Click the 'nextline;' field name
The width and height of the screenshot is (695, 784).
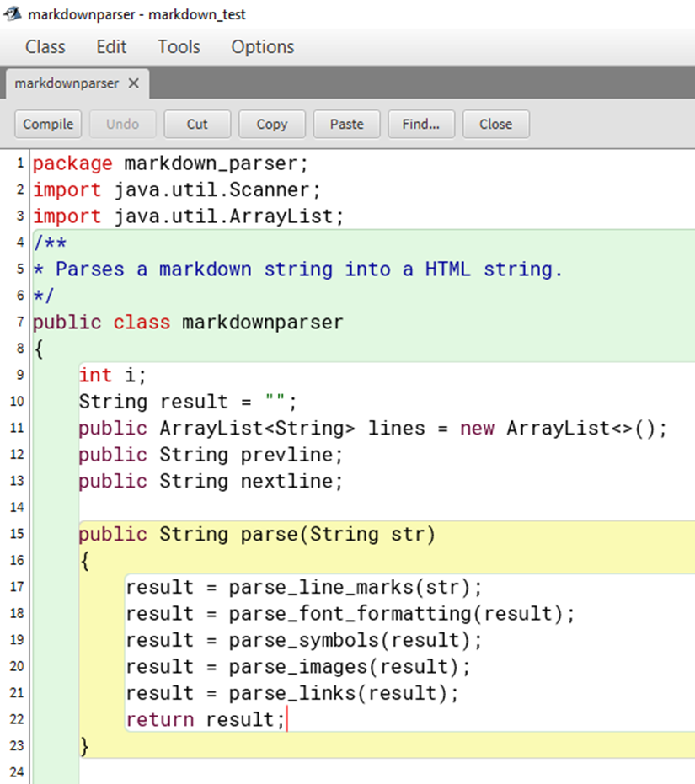(x=291, y=482)
